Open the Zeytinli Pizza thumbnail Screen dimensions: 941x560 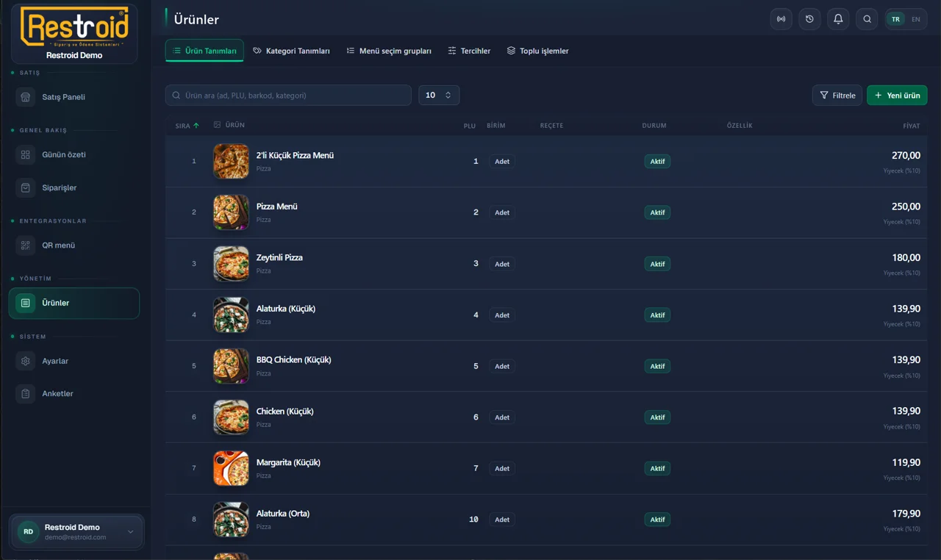coord(231,263)
